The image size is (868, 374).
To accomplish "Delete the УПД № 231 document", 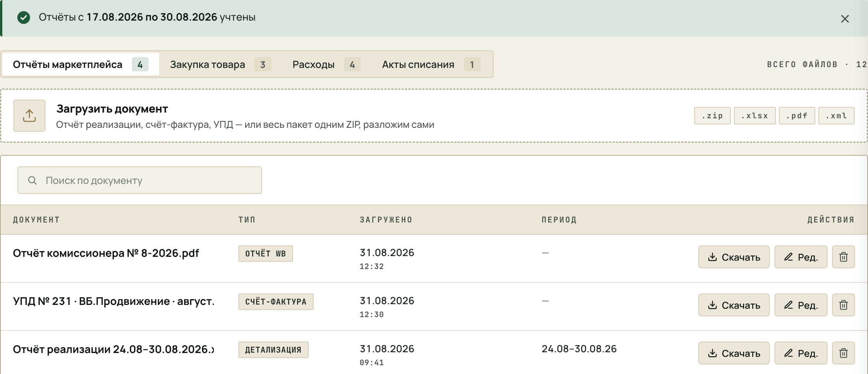I will 844,305.
